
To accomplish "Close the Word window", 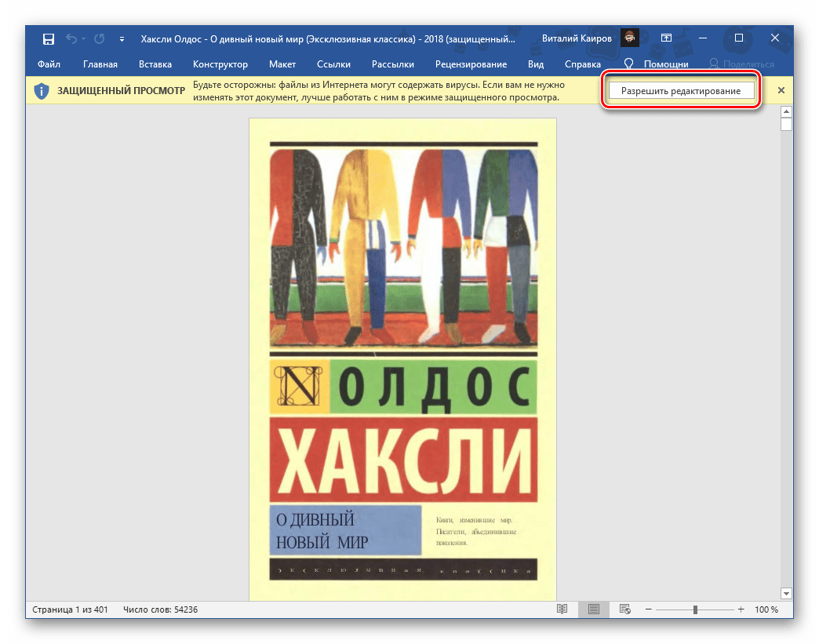I will tap(775, 38).
